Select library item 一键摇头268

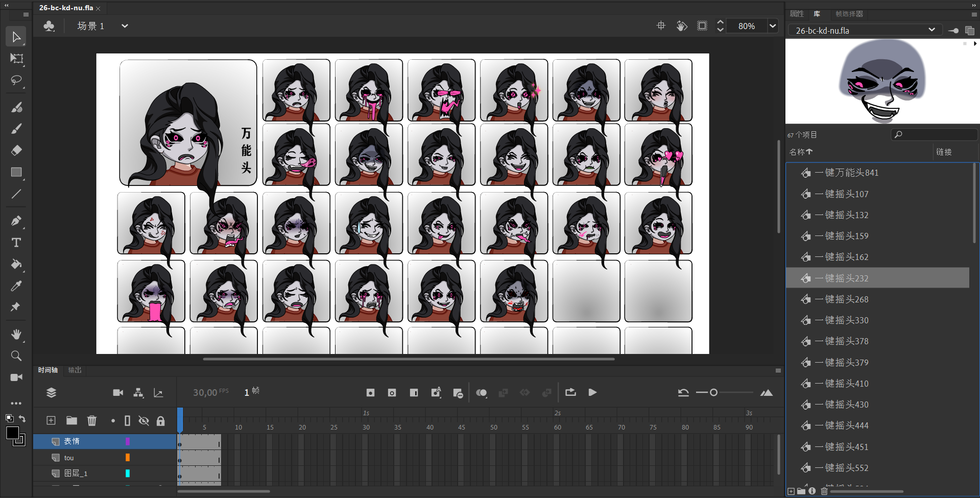(846, 299)
